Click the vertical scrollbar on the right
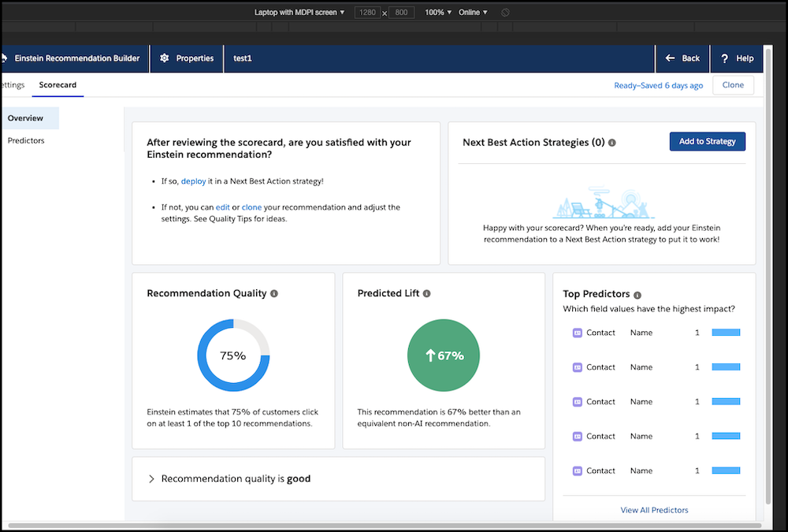The width and height of the screenshot is (788, 532). (x=768, y=277)
